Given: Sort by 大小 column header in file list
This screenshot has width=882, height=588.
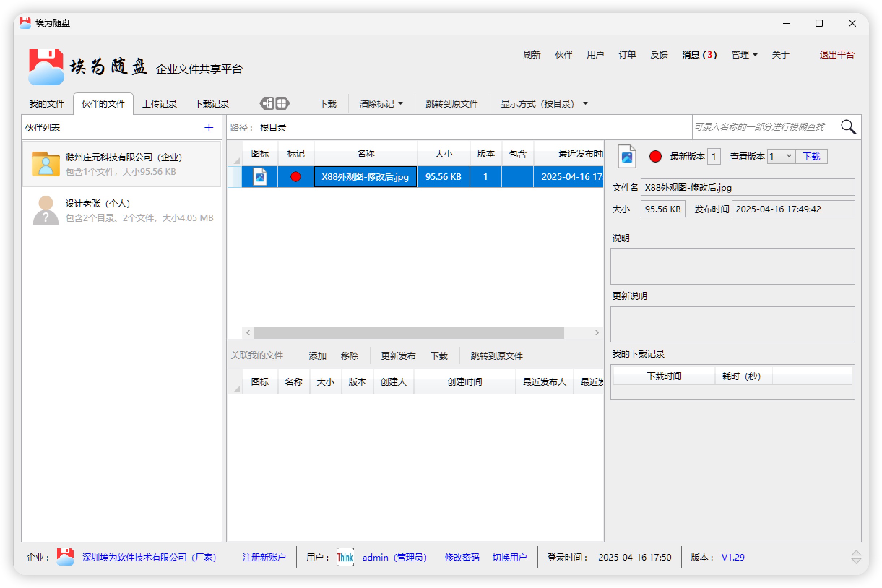Looking at the screenshot, I should pyautogui.click(x=443, y=154).
